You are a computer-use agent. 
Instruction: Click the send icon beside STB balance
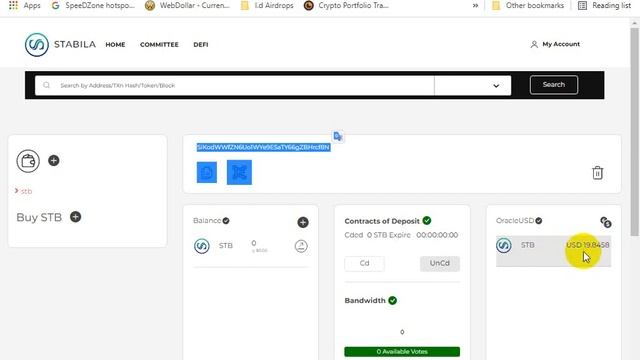(x=301, y=246)
